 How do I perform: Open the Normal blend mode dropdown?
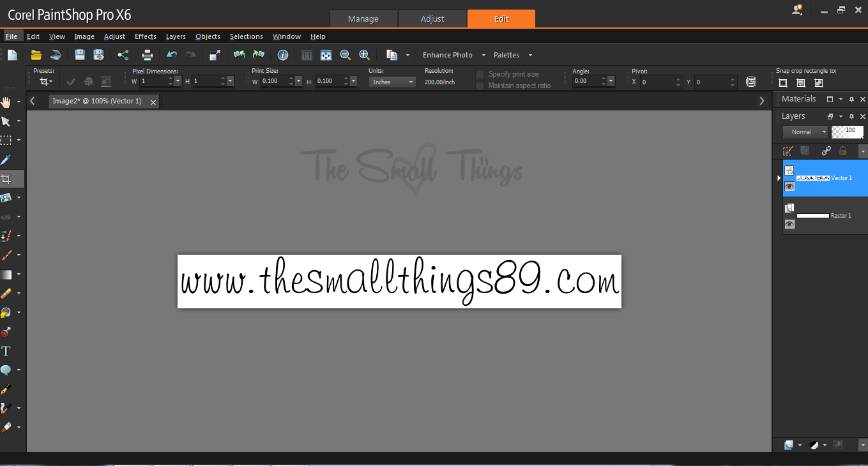tap(805, 132)
